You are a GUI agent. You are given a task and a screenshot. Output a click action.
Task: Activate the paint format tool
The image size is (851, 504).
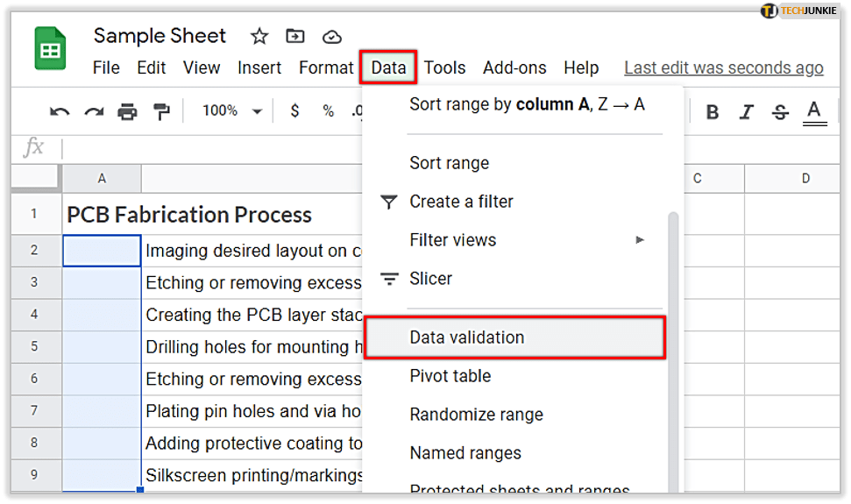(161, 111)
